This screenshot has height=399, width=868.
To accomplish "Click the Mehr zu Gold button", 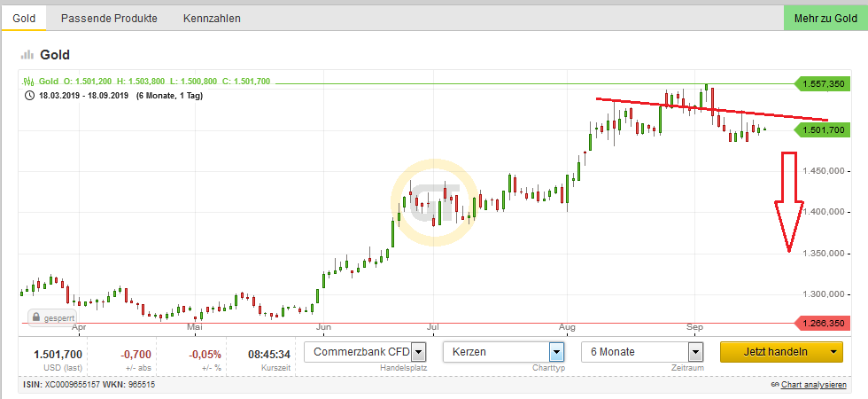I will (825, 19).
